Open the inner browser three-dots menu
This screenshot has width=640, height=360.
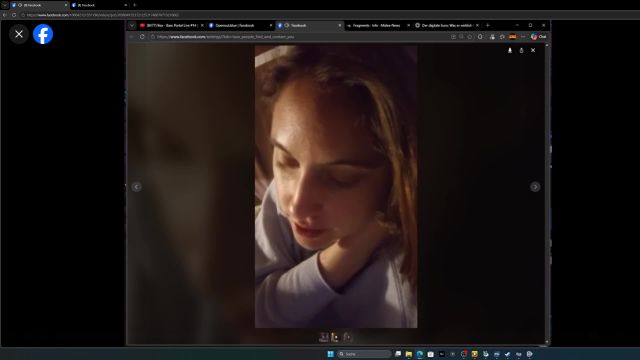[523, 37]
